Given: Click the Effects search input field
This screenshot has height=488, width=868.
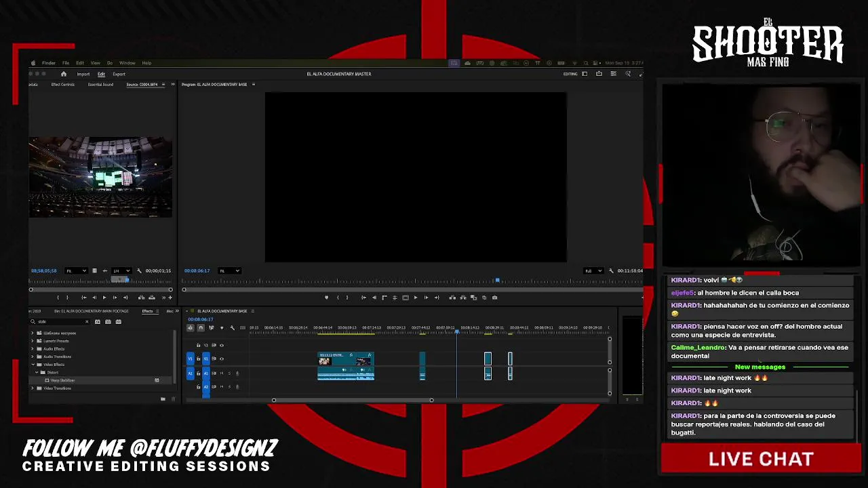Looking at the screenshot, I should pos(61,322).
